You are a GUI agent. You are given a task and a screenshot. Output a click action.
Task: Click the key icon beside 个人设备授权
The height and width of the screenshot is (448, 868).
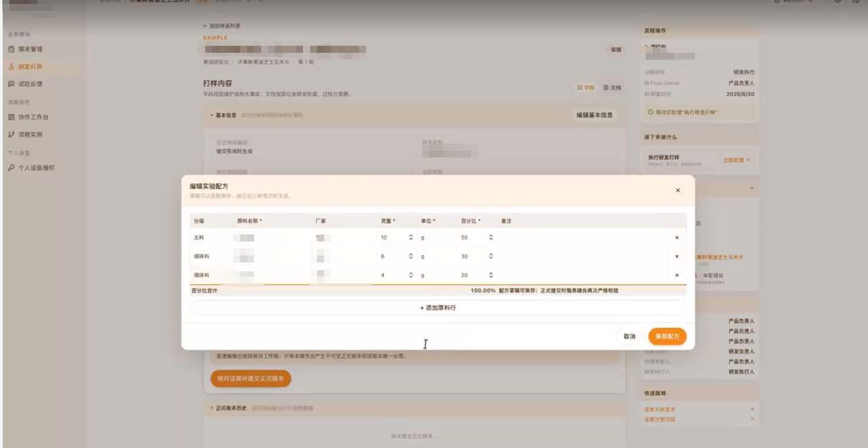point(11,167)
